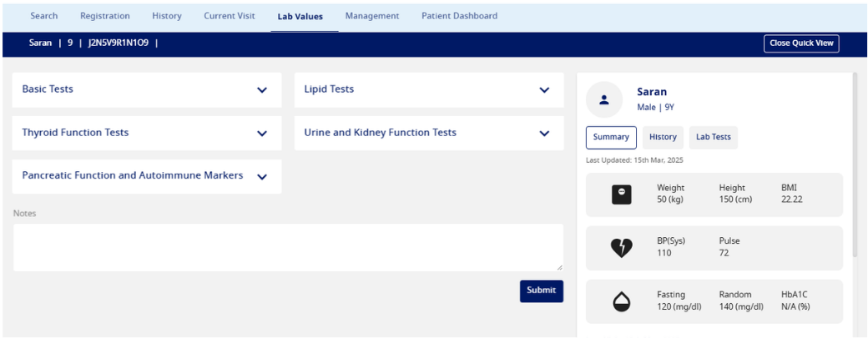This screenshot has height=349, width=868.
Task: Open the Search tab
Action: pos(43,16)
